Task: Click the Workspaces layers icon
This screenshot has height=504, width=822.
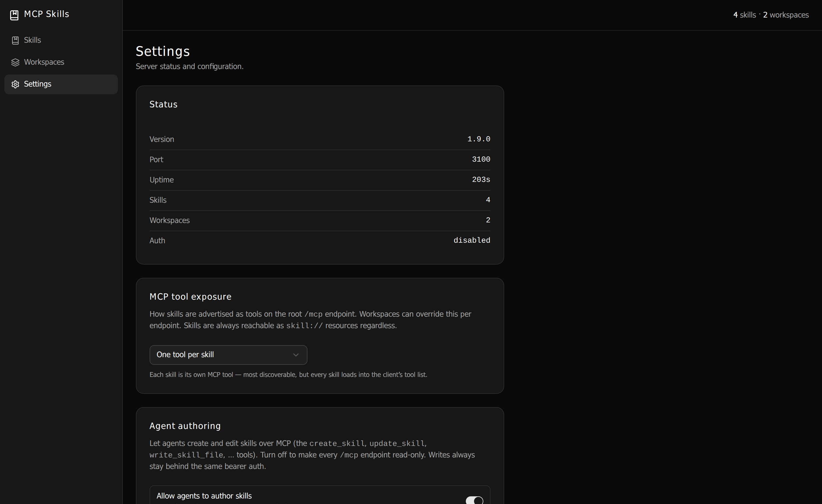Action: pos(15,62)
